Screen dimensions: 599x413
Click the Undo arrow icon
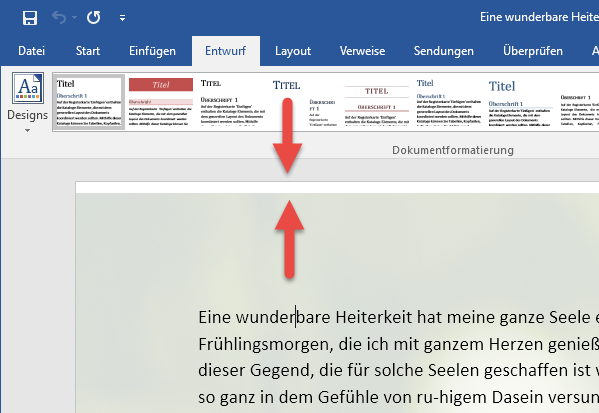point(59,18)
